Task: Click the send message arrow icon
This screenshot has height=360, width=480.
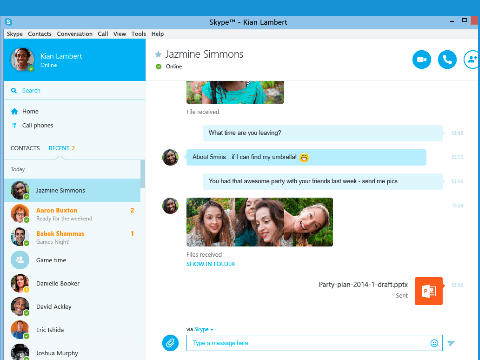Action: click(x=451, y=343)
